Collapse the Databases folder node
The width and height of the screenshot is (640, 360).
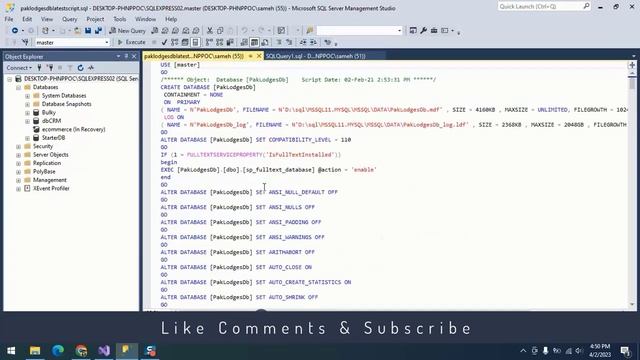point(19,87)
